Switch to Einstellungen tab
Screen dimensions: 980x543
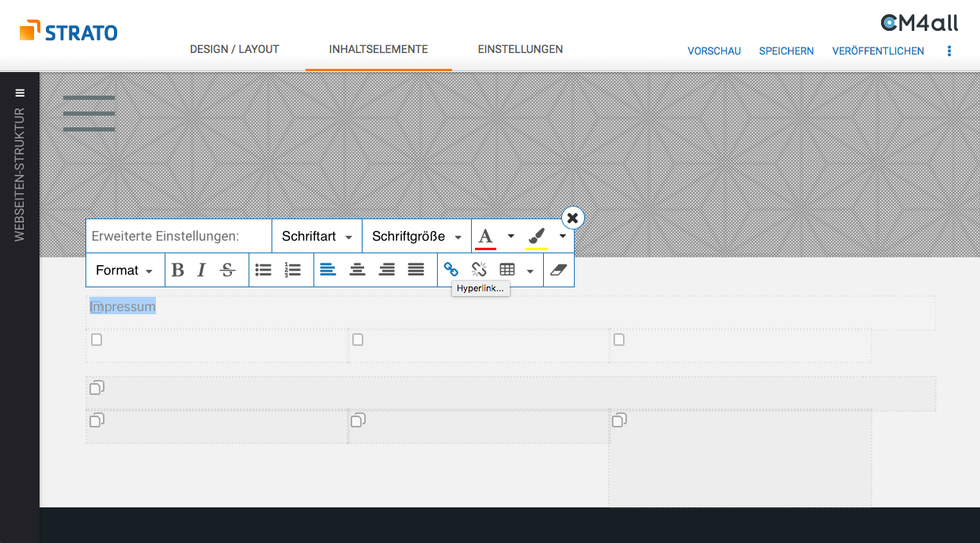click(x=520, y=49)
